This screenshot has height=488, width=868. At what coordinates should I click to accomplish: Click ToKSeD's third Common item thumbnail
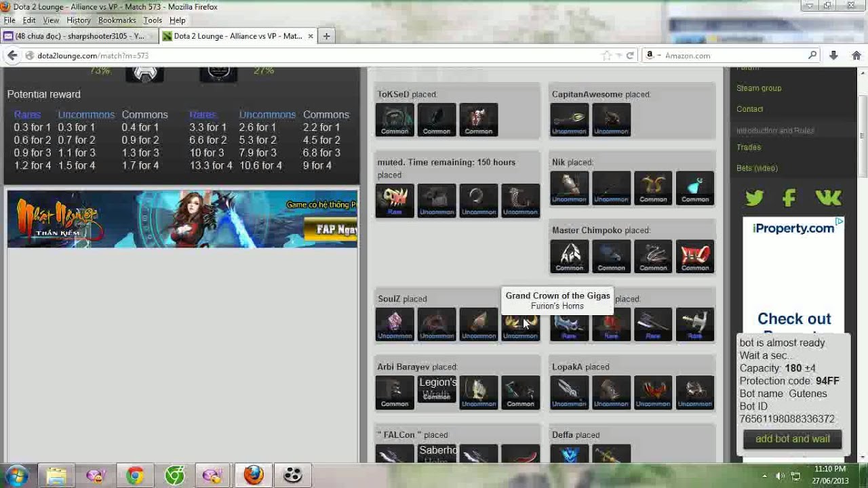pyautogui.click(x=479, y=120)
